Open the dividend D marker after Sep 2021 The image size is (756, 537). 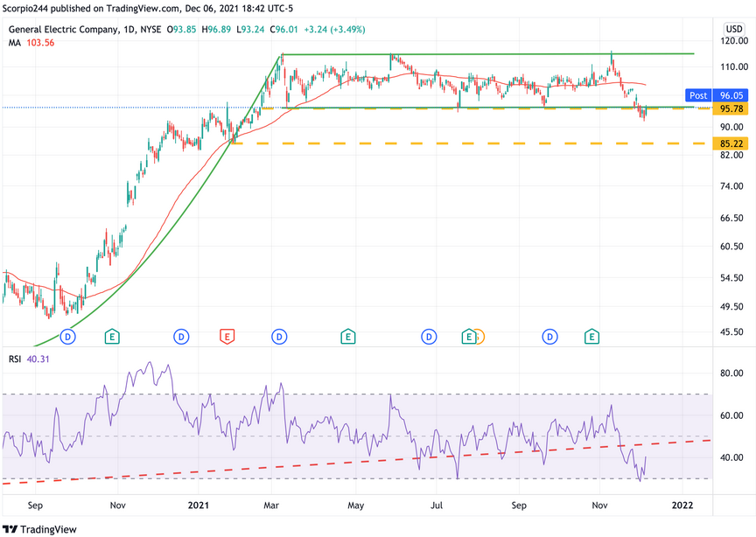(x=549, y=337)
